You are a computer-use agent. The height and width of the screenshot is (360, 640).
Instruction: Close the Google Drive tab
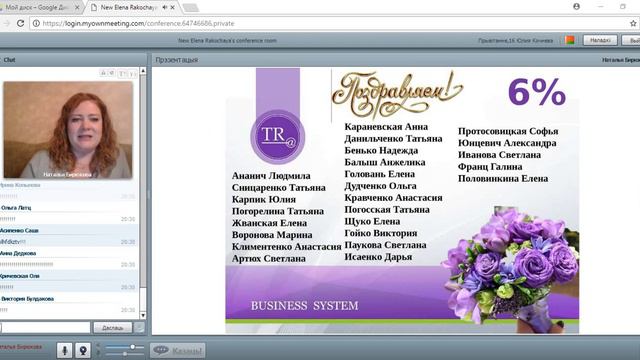(x=77, y=7)
